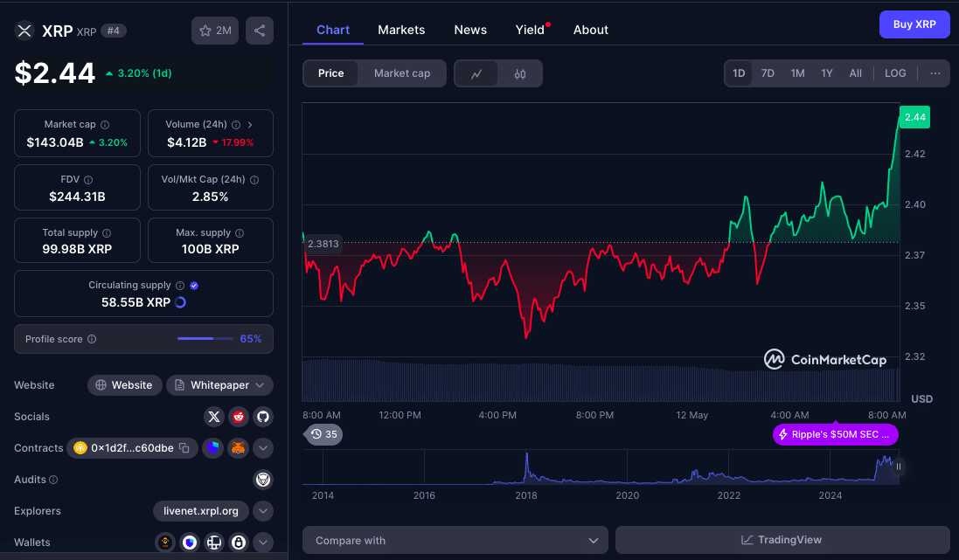959x560 pixels.
Task: Open the About tab
Action: click(590, 30)
